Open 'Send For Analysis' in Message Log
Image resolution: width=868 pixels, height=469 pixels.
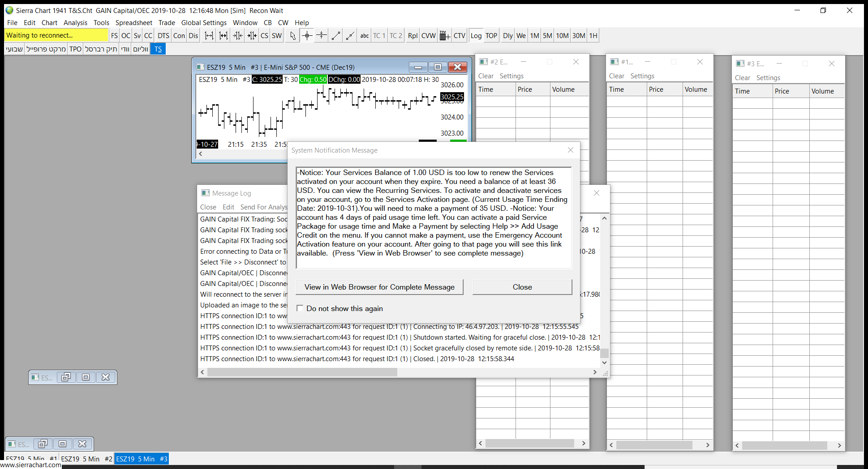(264, 207)
